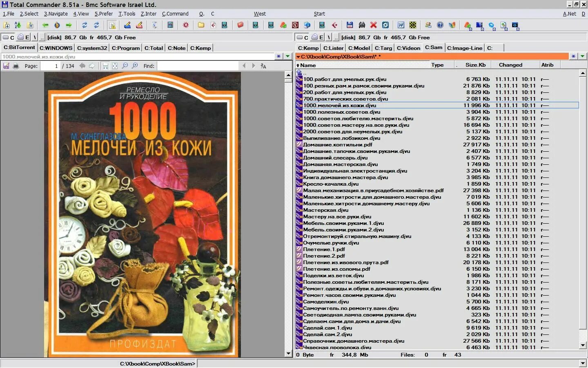Click the yellow-black checkered toolbar icon
Viewport: 588px width, 368px height.
coord(413,25)
